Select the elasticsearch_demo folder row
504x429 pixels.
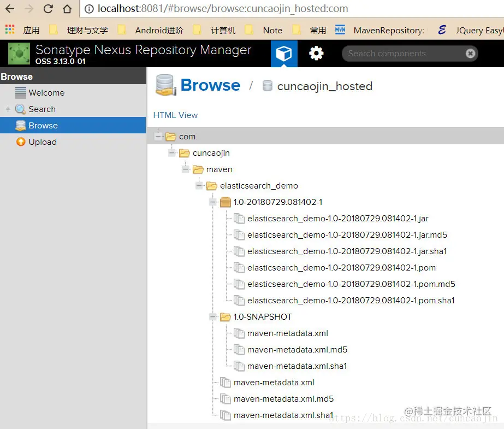pos(325,186)
